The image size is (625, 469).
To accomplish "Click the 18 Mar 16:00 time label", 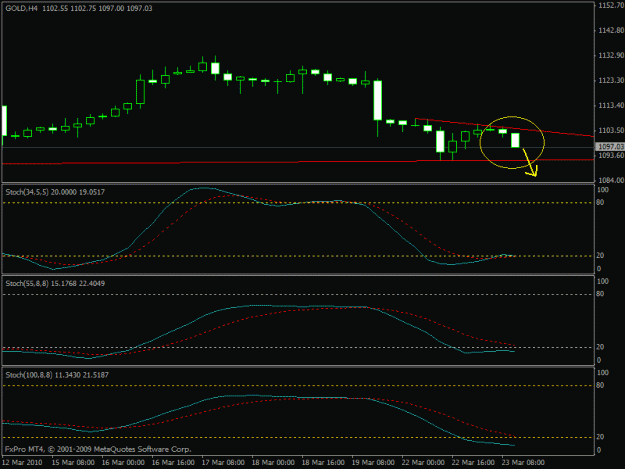I will tap(323, 463).
